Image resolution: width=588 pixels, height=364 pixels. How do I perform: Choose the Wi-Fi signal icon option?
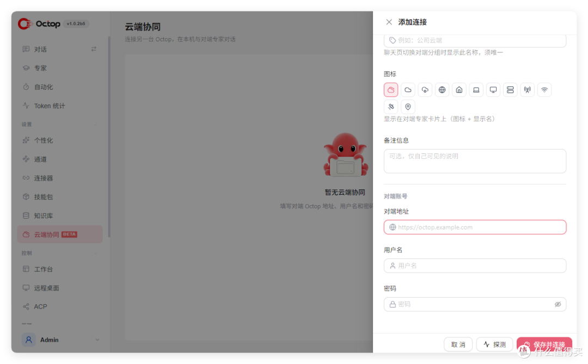point(544,90)
